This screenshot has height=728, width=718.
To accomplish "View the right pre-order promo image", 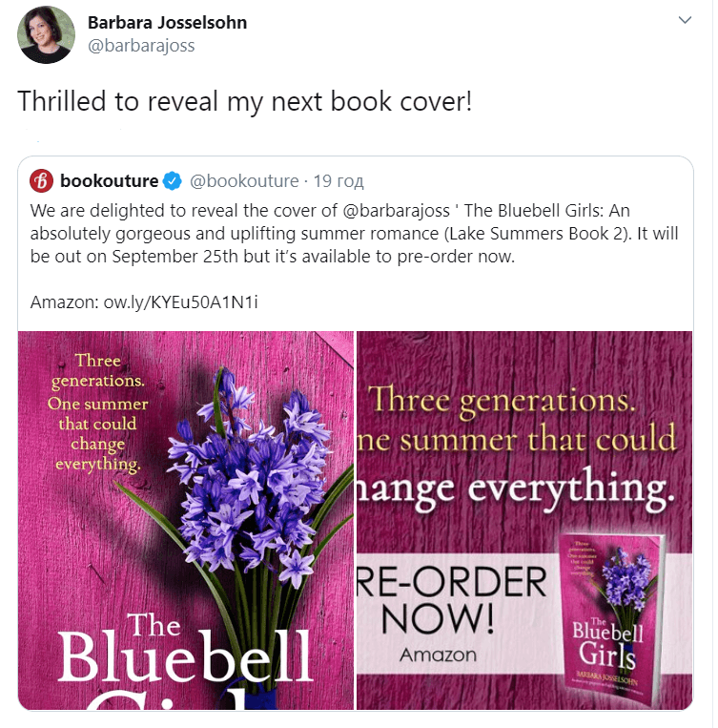I will point(524,520).
